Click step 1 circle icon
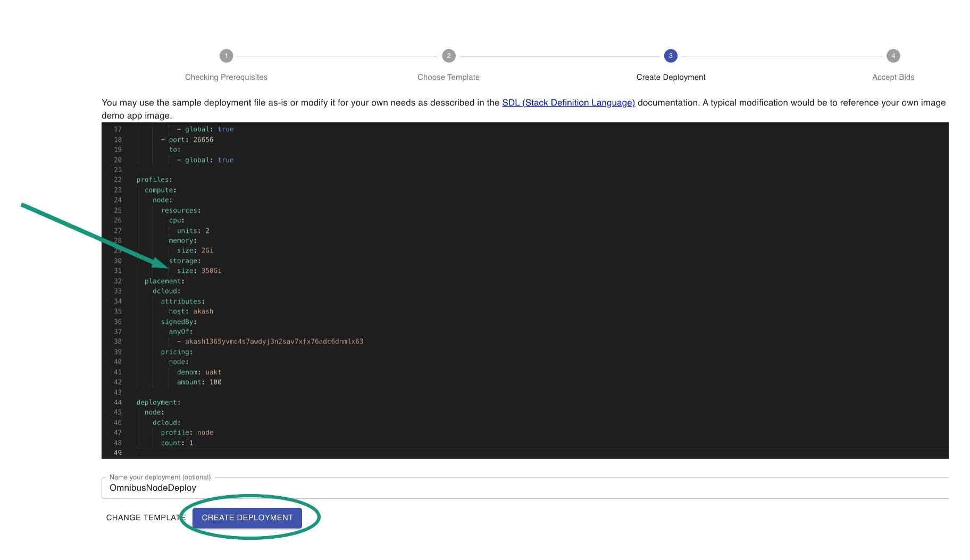This screenshot has height=560, width=970. 226,56
